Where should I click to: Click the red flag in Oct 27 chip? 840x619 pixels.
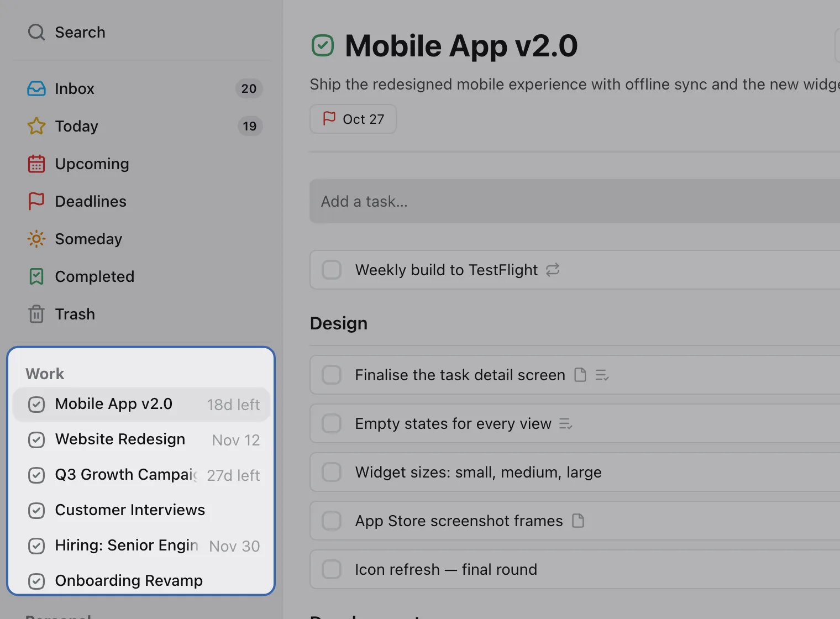329,118
